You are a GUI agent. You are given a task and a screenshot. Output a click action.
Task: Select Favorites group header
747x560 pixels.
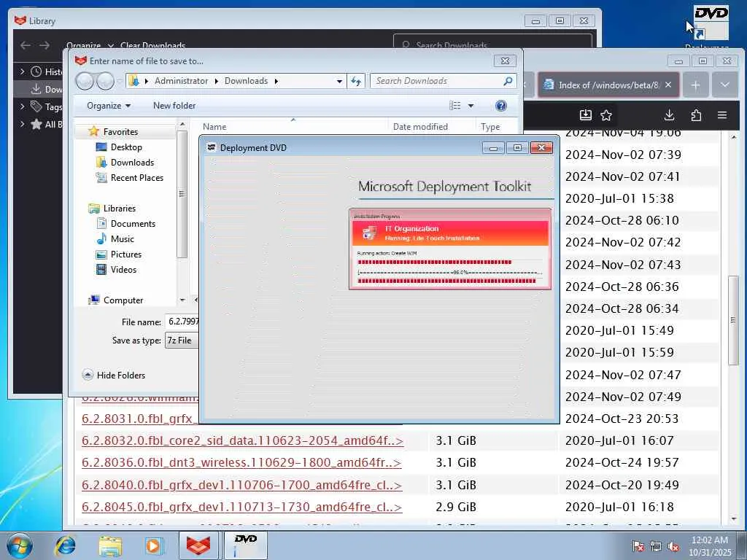click(120, 131)
